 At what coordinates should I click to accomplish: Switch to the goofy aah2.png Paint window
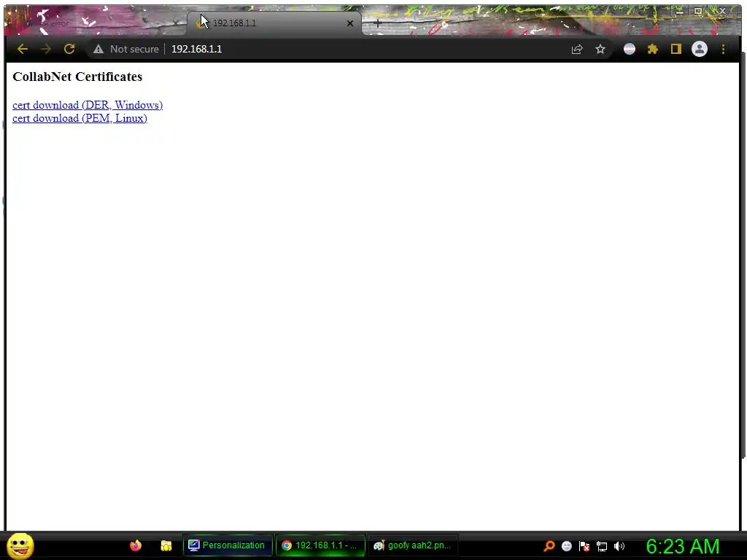[413, 545]
